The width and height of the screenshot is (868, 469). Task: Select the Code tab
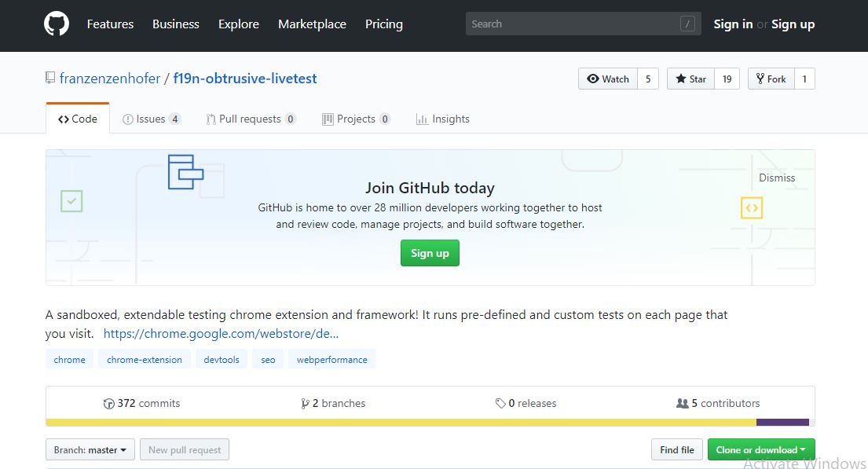point(78,119)
